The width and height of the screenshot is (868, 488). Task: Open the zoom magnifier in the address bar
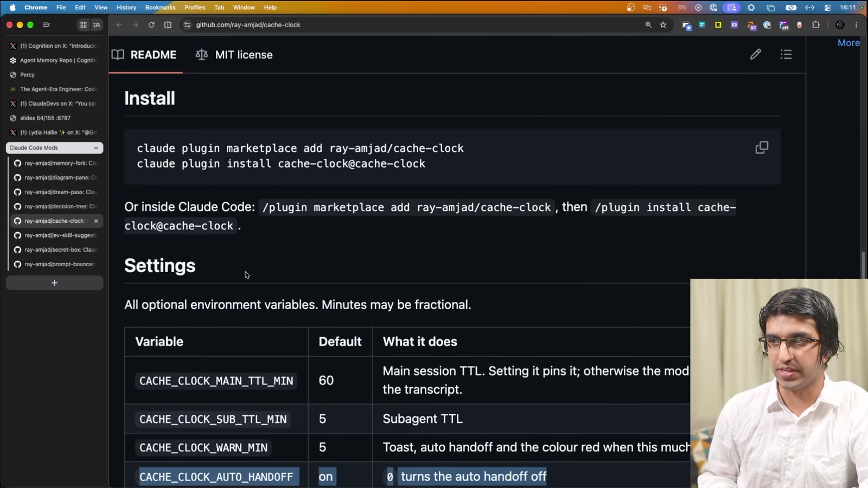pyautogui.click(x=648, y=25)
